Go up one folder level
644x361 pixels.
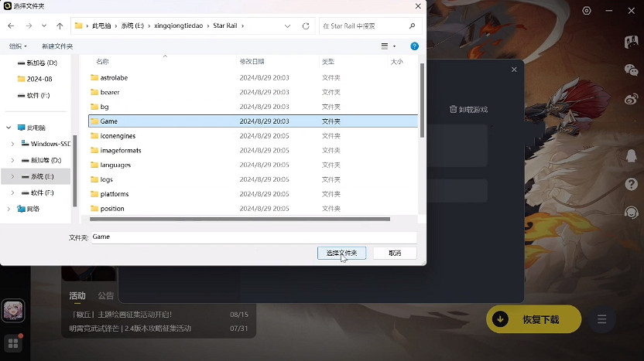point(60,26)
